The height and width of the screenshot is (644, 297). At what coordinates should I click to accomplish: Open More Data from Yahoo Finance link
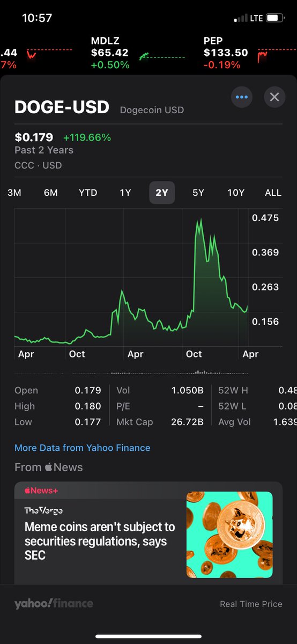[82, 448]
